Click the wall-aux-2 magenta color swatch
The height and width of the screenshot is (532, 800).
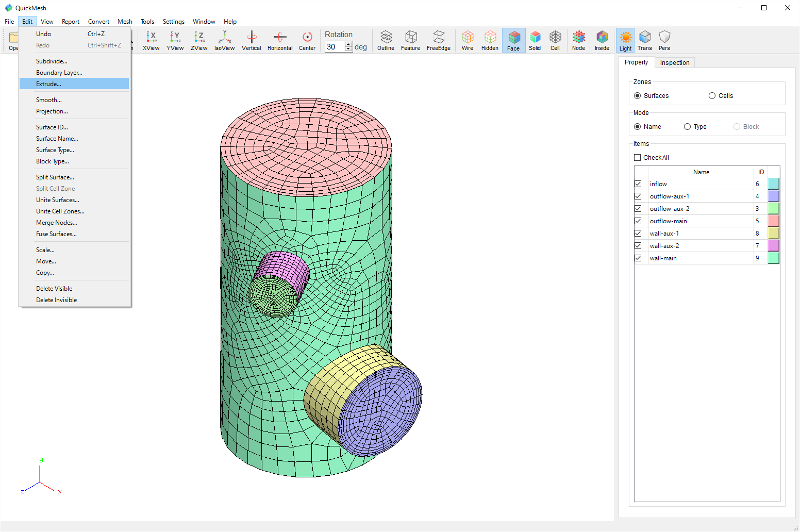773,246
